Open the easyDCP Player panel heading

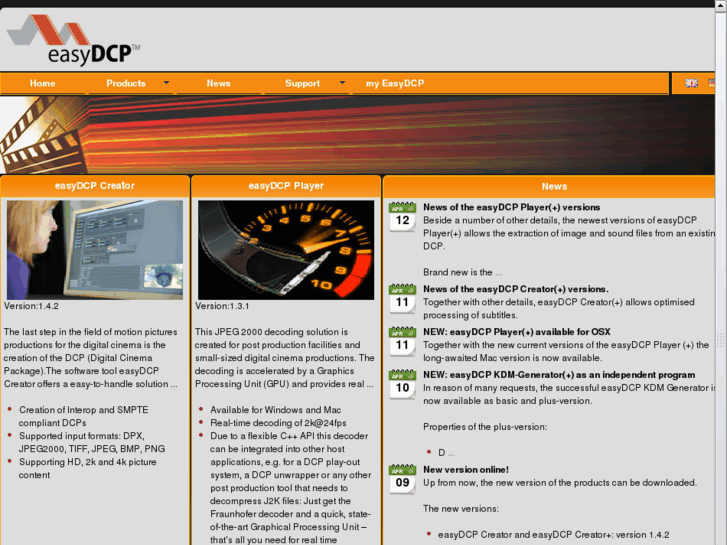[286, 186]
